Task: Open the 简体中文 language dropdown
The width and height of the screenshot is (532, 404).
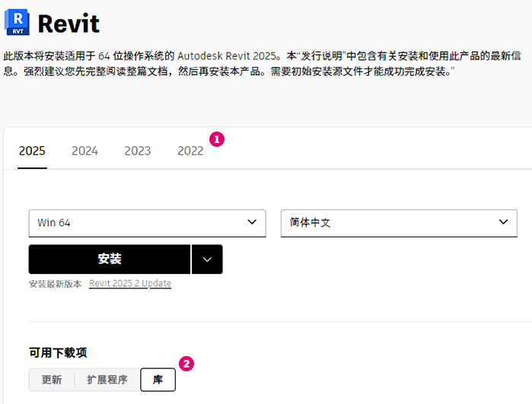Action: 399,223
